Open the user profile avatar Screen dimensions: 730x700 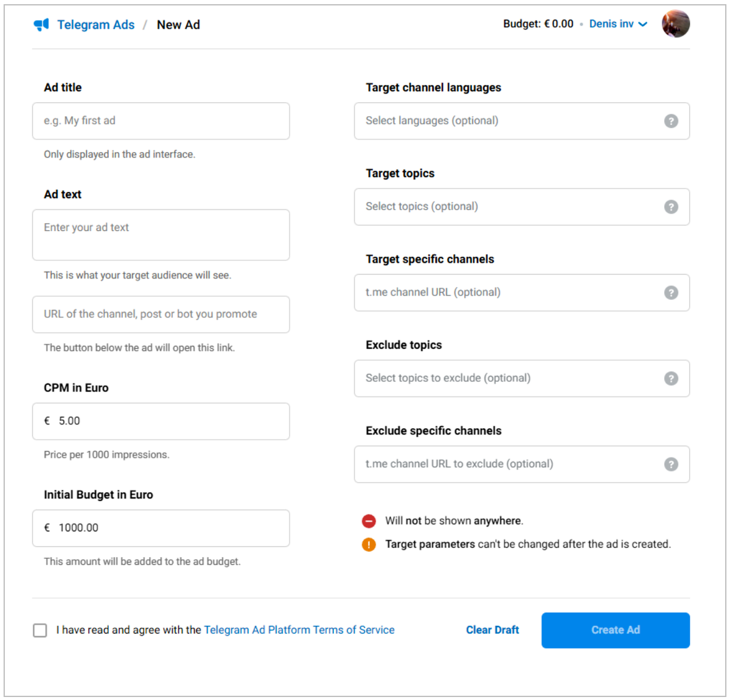(x=676, y=24)
